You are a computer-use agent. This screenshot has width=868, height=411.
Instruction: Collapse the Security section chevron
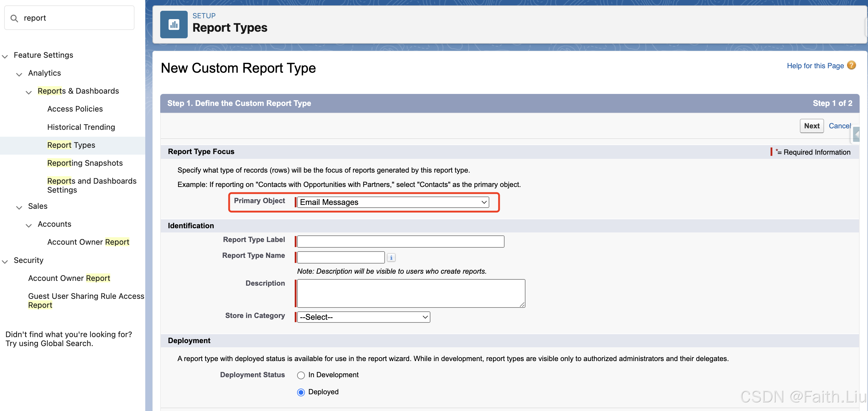pos(5,261)
